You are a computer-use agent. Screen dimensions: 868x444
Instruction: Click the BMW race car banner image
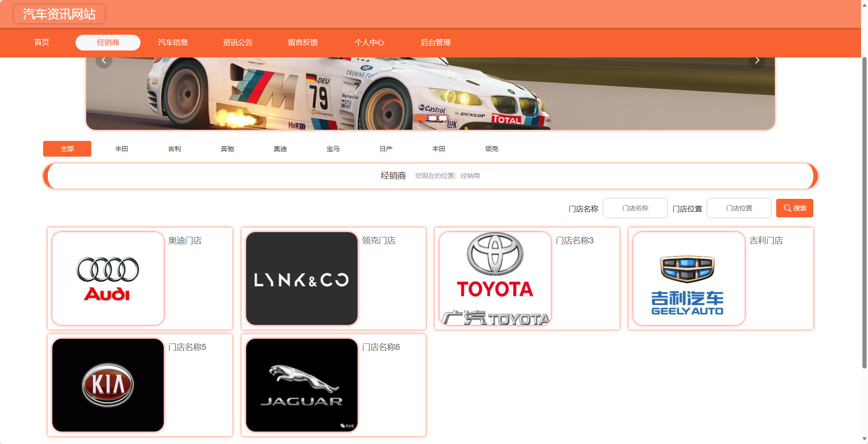coord(430,94)
